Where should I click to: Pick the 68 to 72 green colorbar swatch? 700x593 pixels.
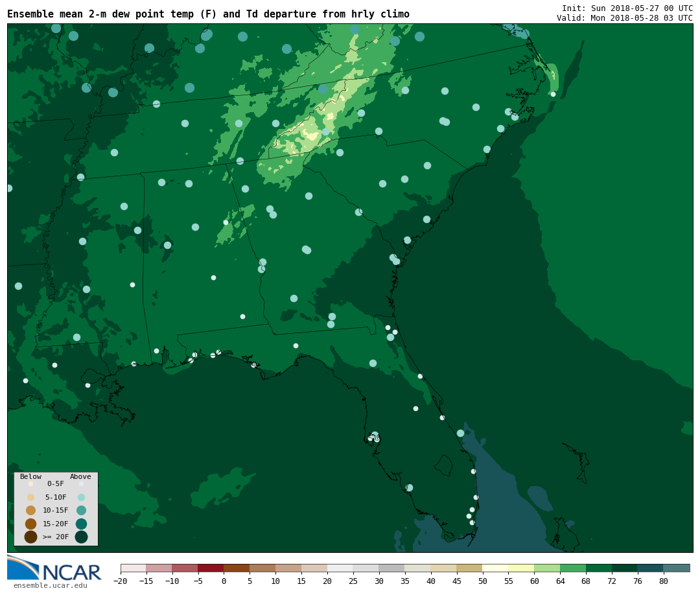(599, 568)
